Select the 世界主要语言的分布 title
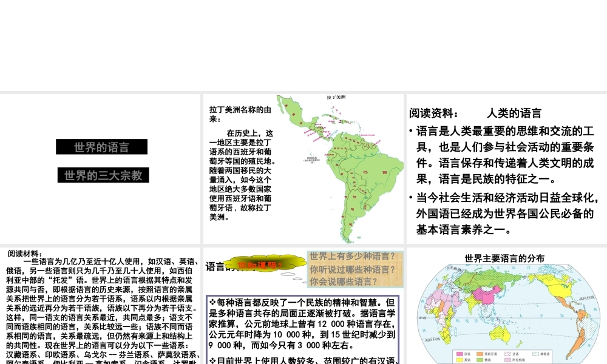 tap(504, 258)
